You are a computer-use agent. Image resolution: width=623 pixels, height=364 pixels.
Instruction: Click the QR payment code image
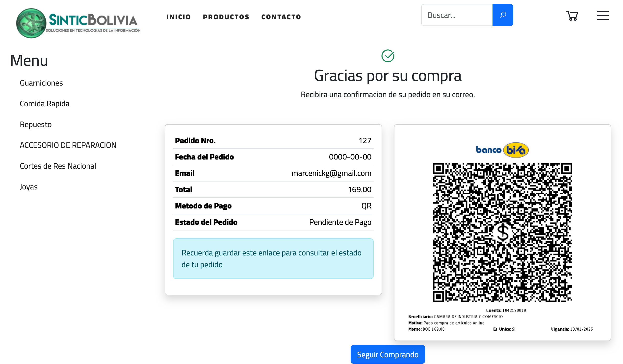[x=502, y=232]
